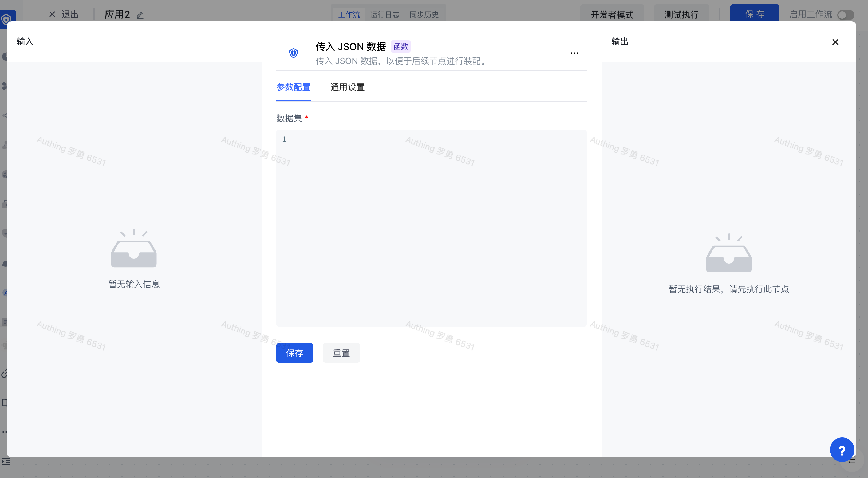Viewport: 868px width, 478px height.
Task: Click inside the 数据集 code editor
Action: pyautogui.click(x=431, y=228)
